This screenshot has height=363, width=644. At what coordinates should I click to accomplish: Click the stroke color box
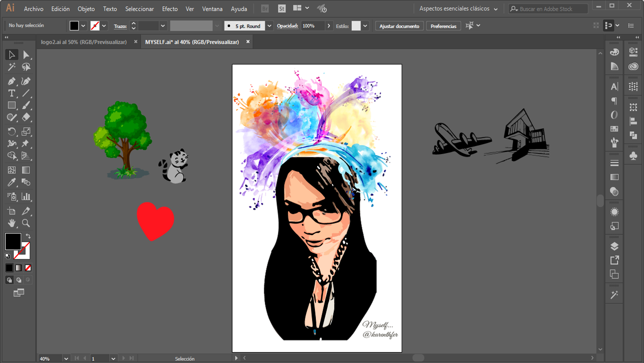[23, 250]
